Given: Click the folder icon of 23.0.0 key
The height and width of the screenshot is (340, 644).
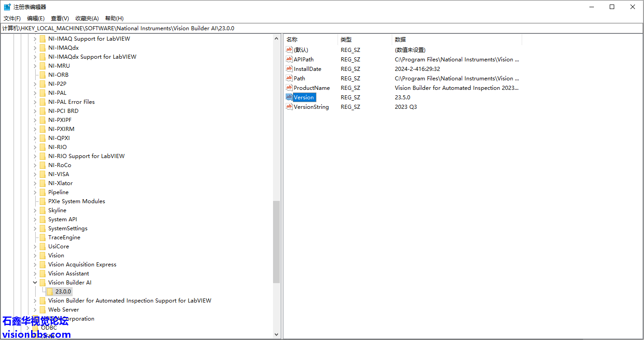Looking at the screenshot, I should click(x=50, y=292).
